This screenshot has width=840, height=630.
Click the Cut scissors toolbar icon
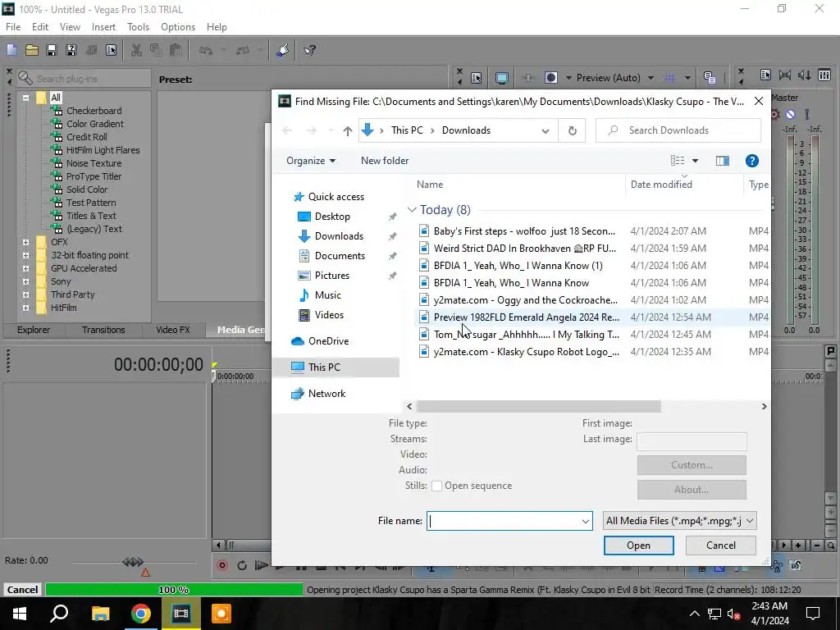click(x=137, y=50)
